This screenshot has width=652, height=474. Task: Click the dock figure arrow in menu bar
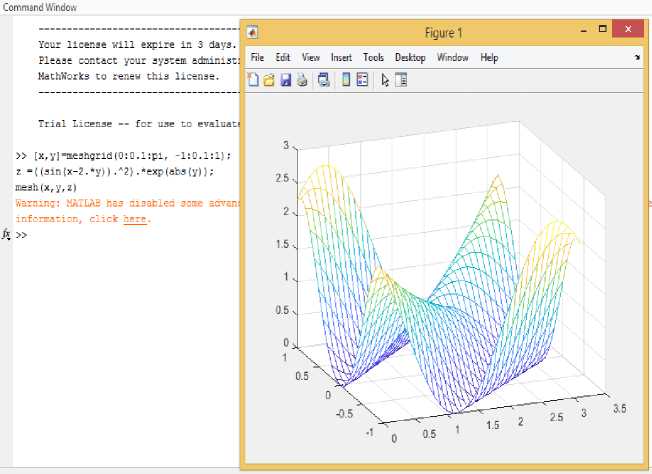pos(637,58)
